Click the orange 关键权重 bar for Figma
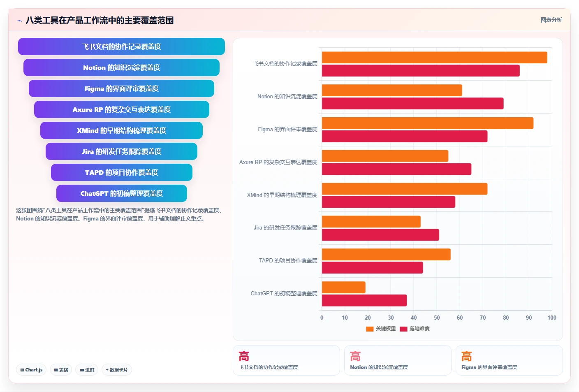Image resolution: width=579 pixels, height=392 pixels. click(428, 123)
